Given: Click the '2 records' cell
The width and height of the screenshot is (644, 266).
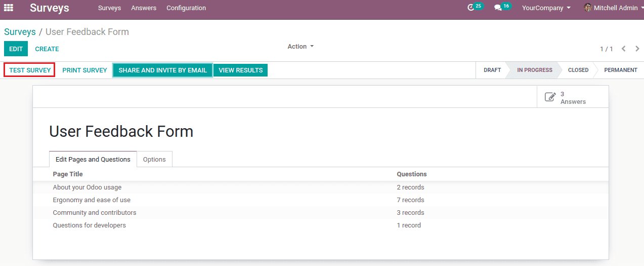Looking at the screenshot, I should [410, 187].
